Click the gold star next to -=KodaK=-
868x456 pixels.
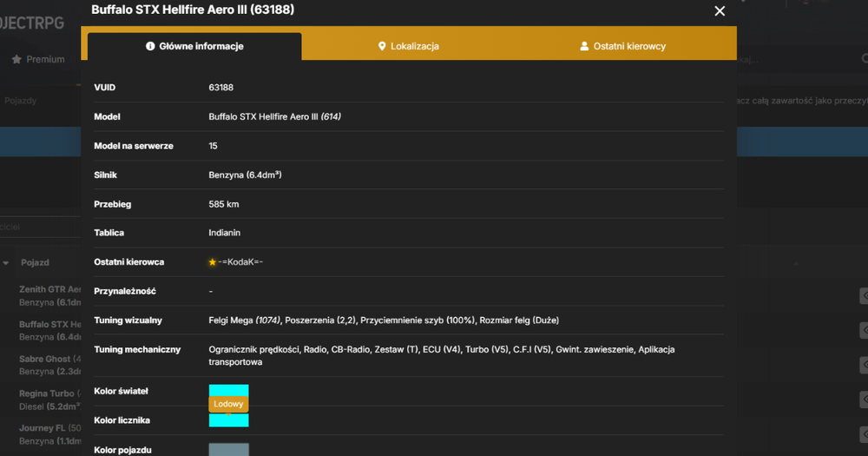click(212, 262)
